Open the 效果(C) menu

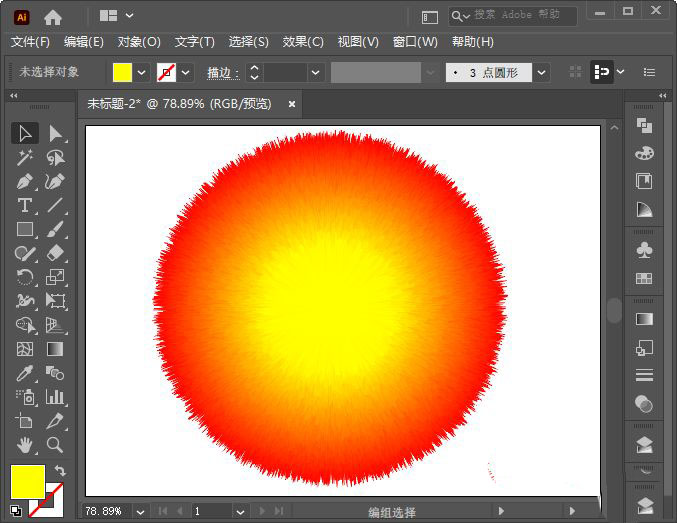point(303,42)
